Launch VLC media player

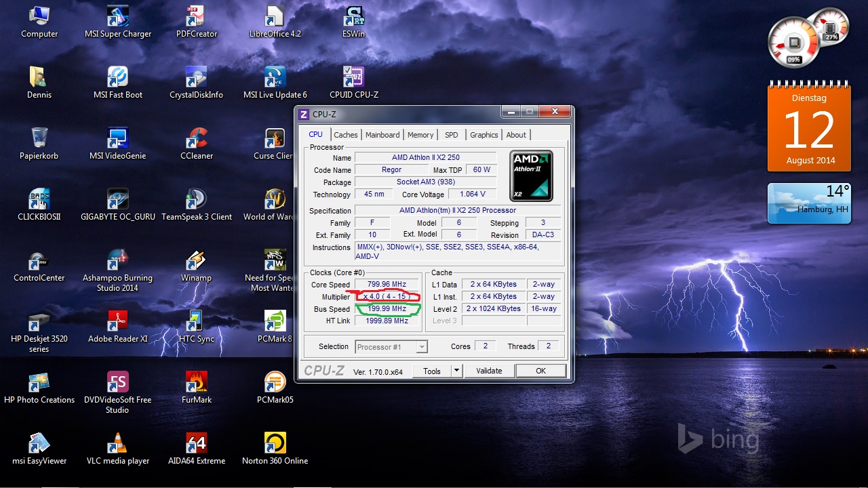coord(118,449)
